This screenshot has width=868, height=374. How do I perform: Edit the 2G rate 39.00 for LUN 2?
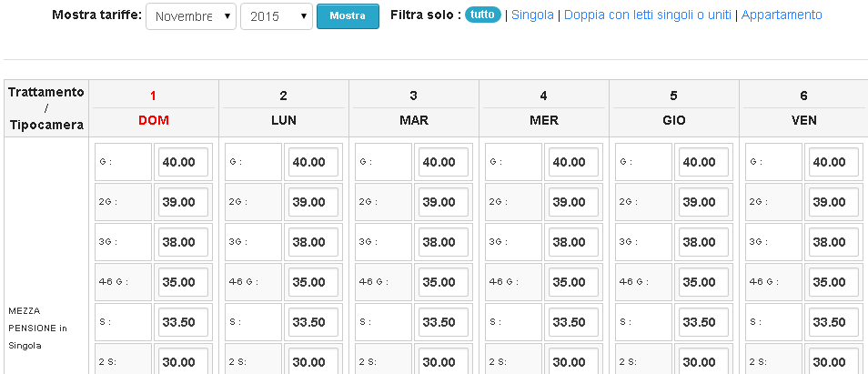click(x=313, y=202)
